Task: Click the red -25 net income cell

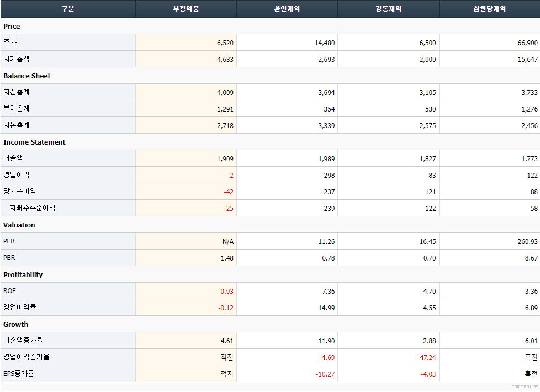Action: (x=186, y=208)
